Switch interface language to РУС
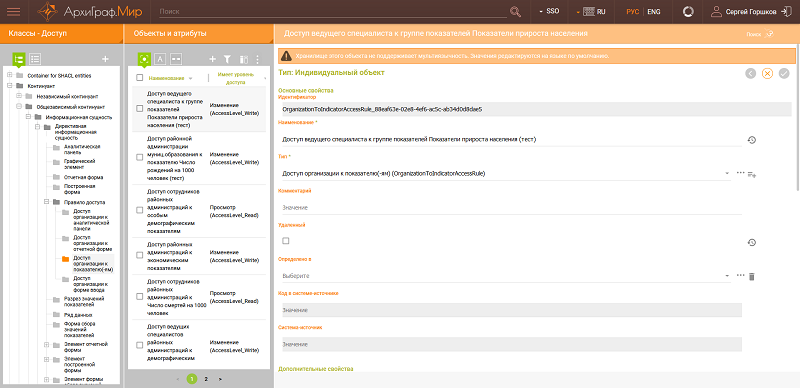 click(633, 11)
